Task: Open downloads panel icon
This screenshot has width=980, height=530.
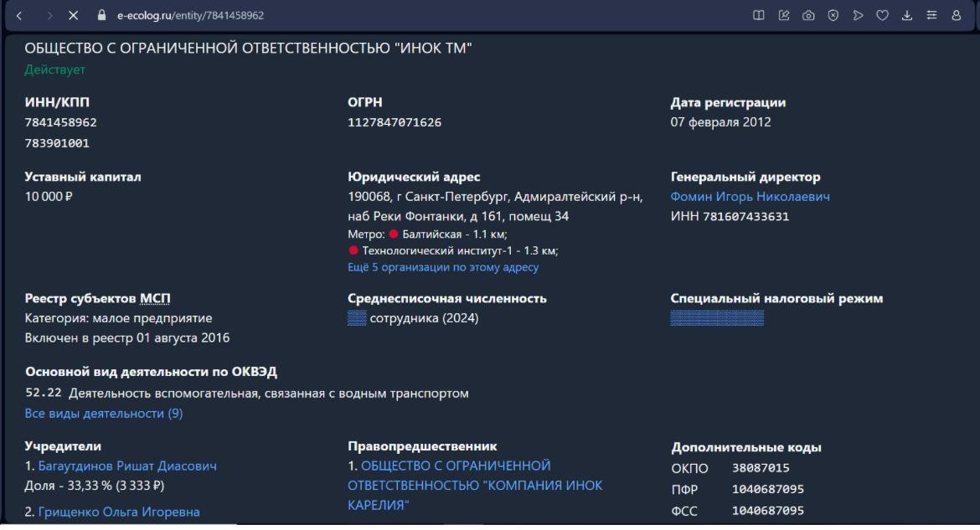Action: point(905,15)
